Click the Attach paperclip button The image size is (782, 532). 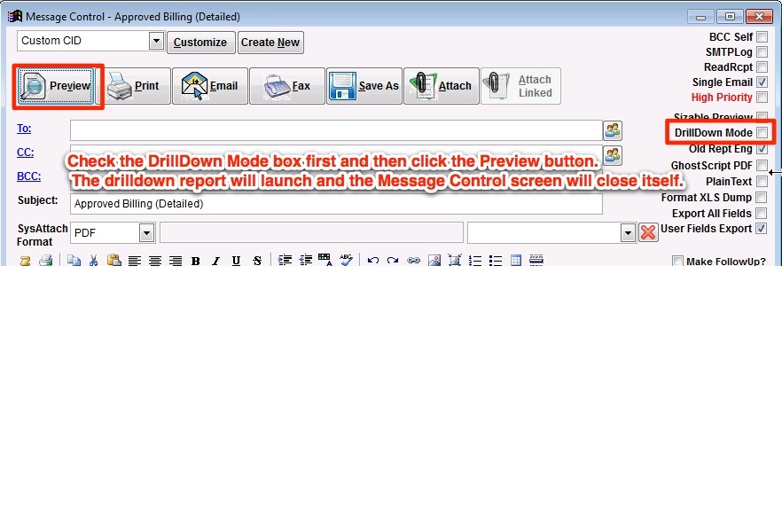coord(441,86)
